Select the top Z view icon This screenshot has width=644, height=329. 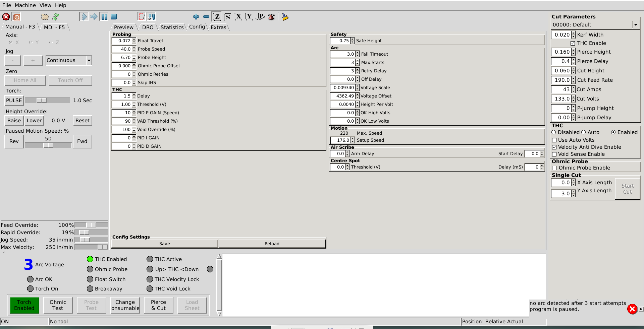pyautogui.click(x=217, y=17)
